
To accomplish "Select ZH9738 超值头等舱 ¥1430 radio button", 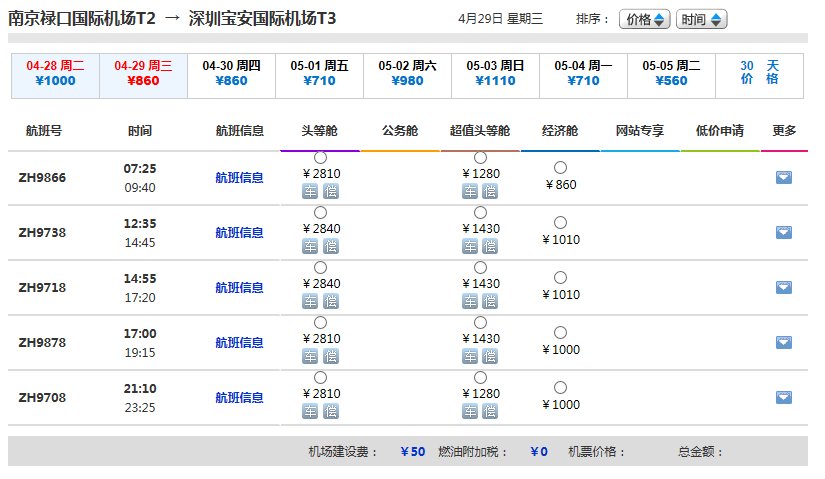I will 480,213.
